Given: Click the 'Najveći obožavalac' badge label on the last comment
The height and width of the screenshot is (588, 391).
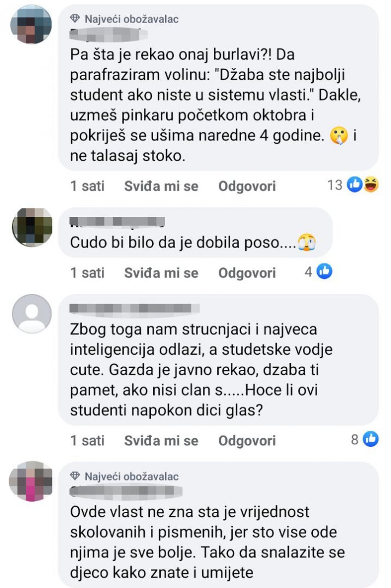Looking at the screenshot, I should click(132, 477).
